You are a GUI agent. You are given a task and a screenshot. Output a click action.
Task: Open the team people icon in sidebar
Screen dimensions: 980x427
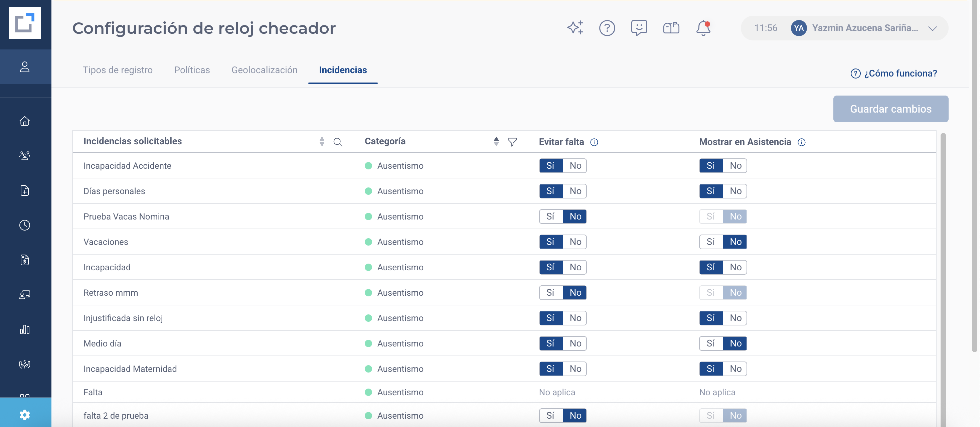click(x=25, y=156)
